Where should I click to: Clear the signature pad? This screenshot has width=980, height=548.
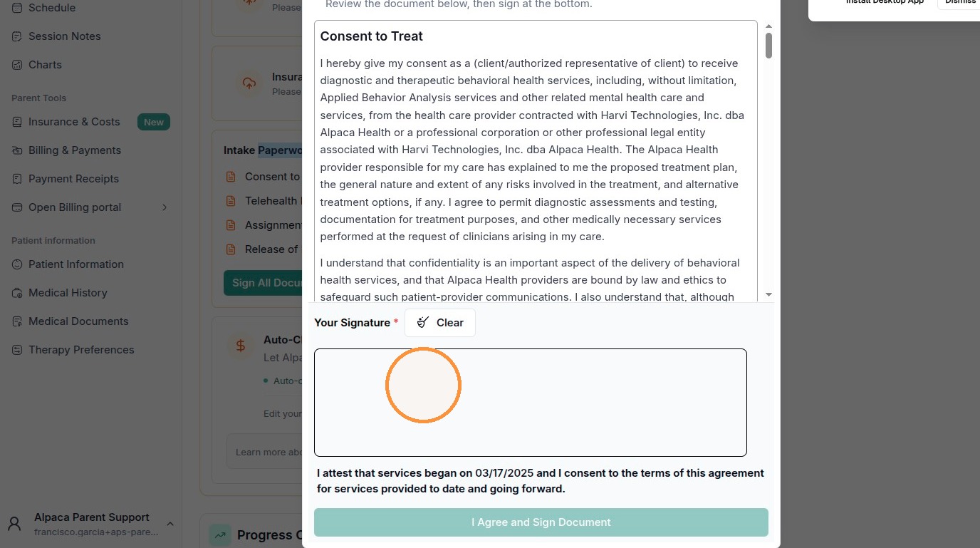coord(440,323)
